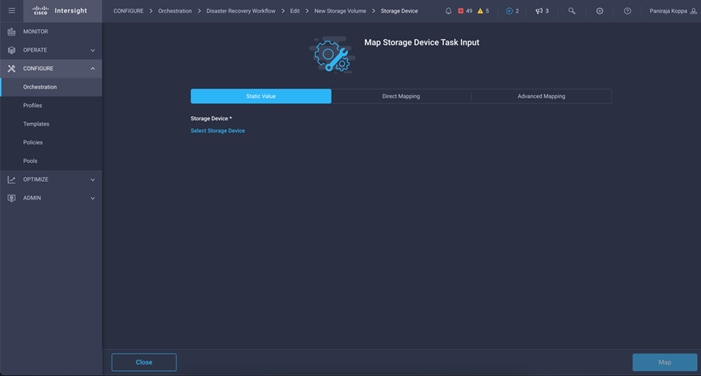Click the Close button

144,362
